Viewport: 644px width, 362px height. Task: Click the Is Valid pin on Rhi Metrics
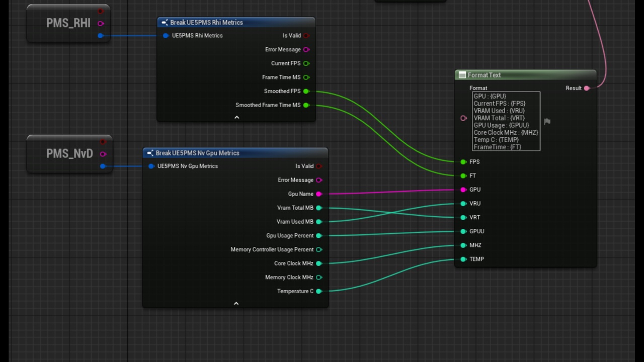[306, 36]
